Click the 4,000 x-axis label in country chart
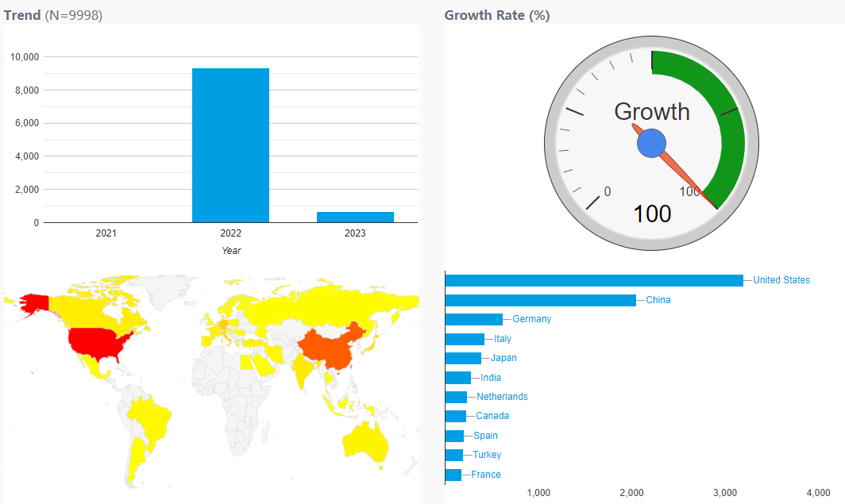 click(x=818, y=493)
